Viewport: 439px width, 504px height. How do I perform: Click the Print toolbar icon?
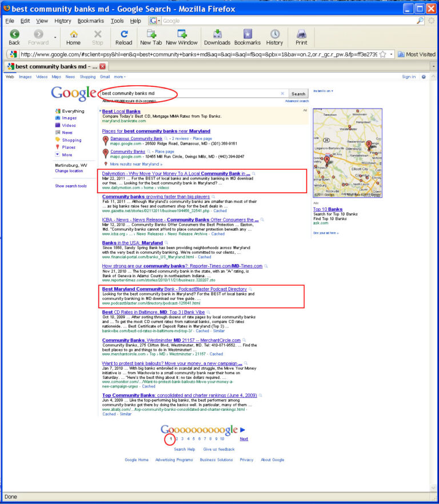[x=301, y=34]
